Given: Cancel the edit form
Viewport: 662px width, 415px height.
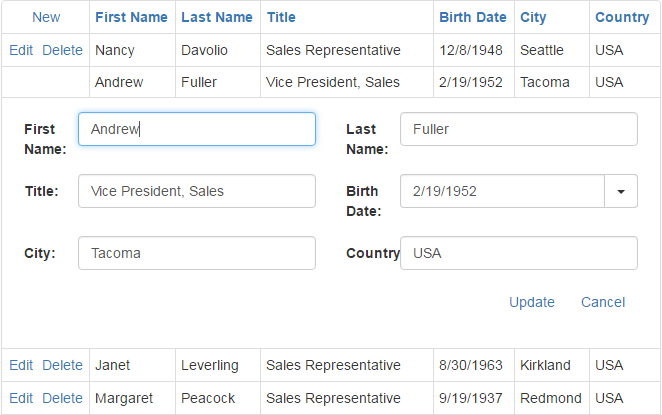Looking at the screenshot, I should (603, 302).
